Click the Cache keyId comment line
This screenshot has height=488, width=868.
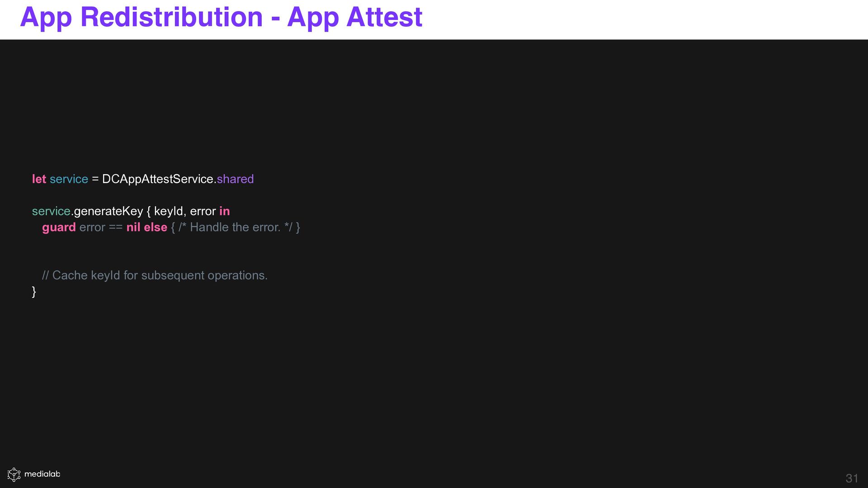coord(155,275)
